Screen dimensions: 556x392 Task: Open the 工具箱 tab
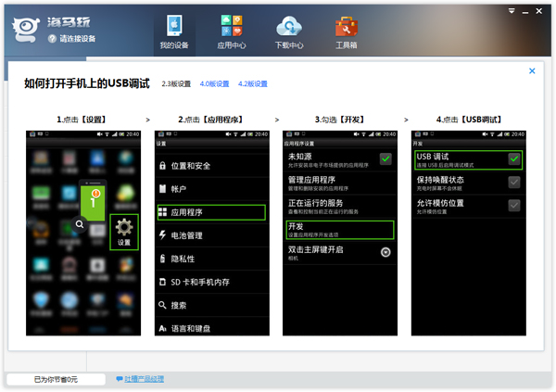(x=347, y=32)
